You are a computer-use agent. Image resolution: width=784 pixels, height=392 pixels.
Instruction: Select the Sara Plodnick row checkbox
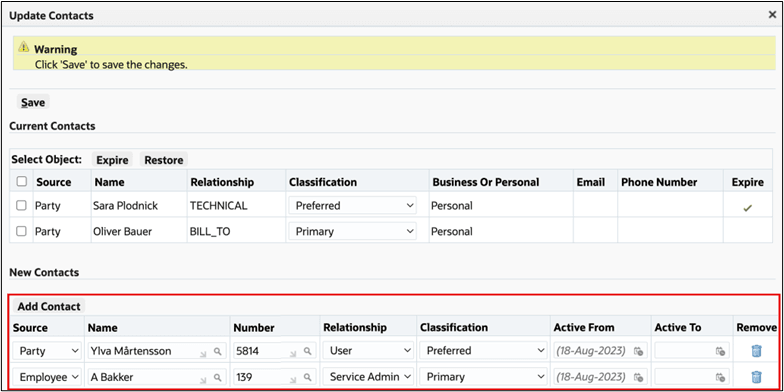[x=22, y=205]
